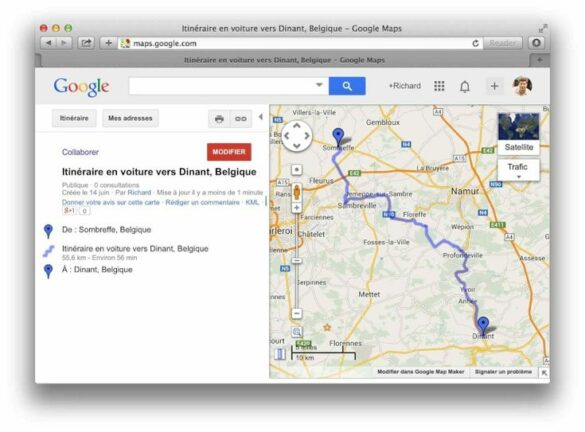Open Rédiger un commentaire link
The image size is (585, 432).
pyautogui.click(x=203, y=202)
